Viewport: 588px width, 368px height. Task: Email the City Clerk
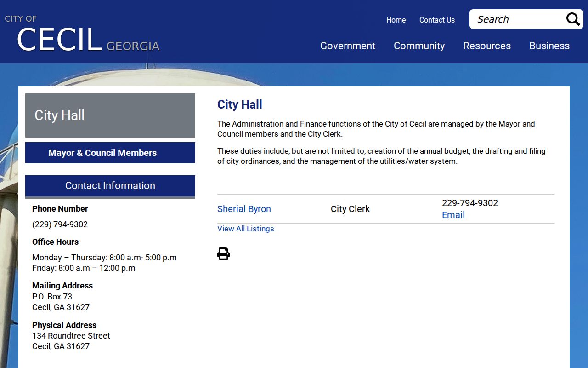coord(453,215)
